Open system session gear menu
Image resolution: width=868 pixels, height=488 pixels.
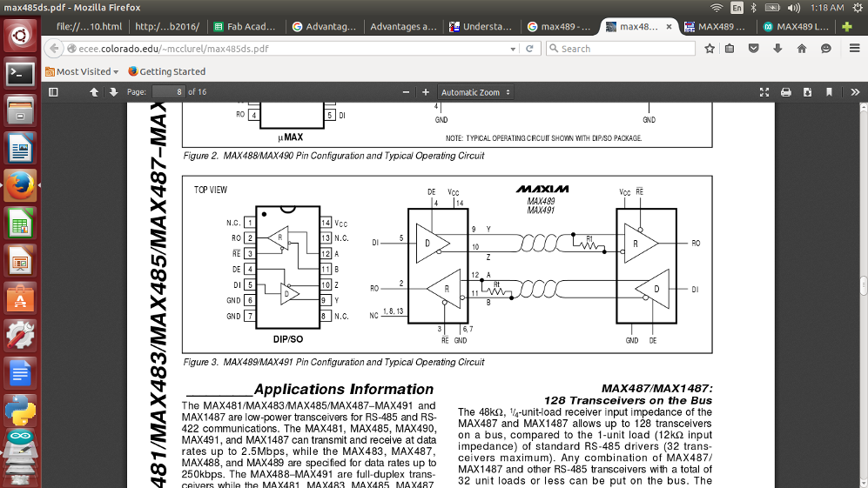click(x=858, y=8)
